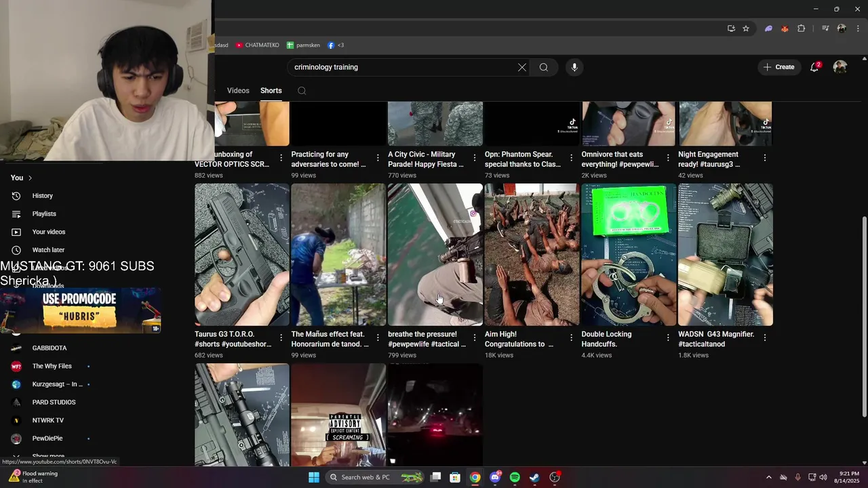Show hidden system tray icons
The width and height of the screenshot is (868, 488).
pyautogui.click(x=768, y=477)
